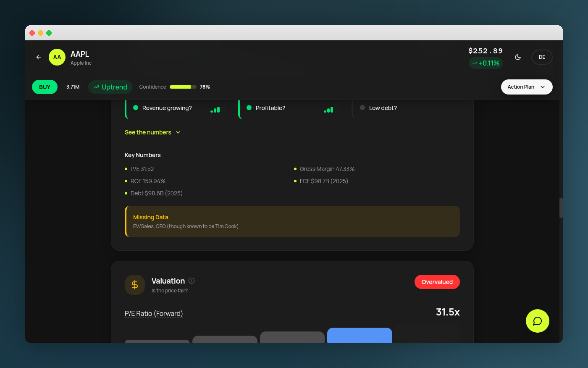Screen dimensions: 588x368
Task: Click the Missing Data notice heading
Action: tap(151, 217)
